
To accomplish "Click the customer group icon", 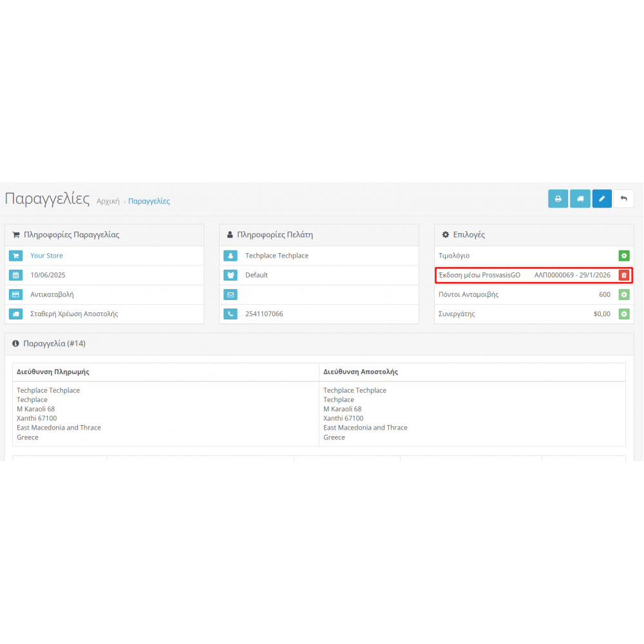I will point(231,275).
